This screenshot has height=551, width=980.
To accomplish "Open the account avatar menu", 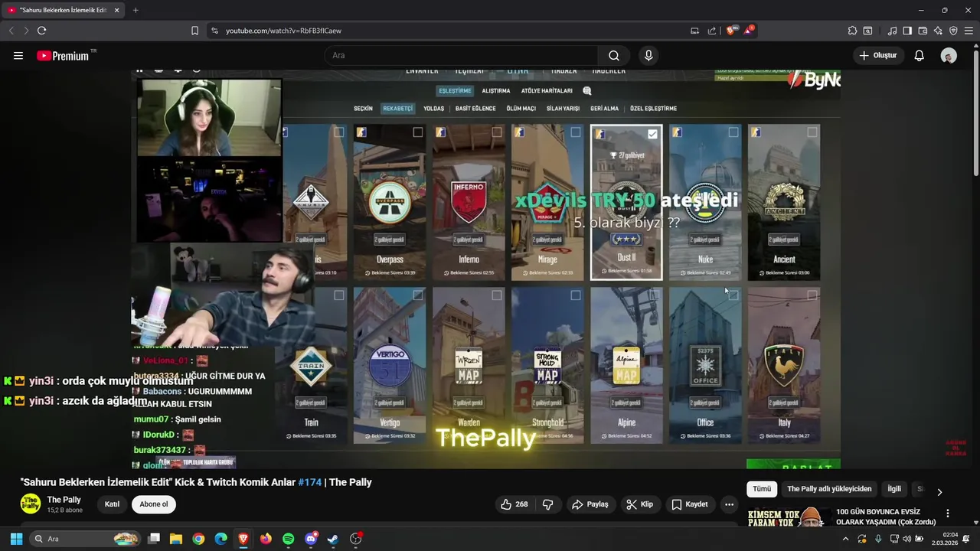I will pyautogui.click(x=949, y=56).
